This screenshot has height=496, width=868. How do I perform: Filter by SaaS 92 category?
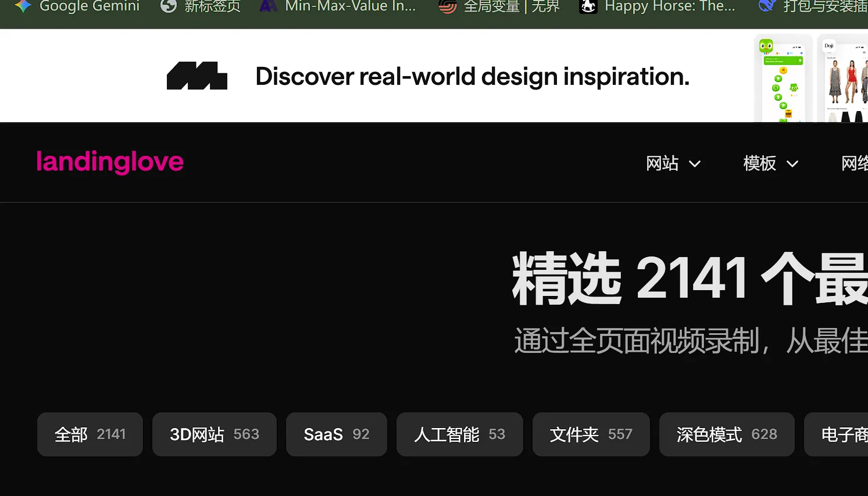click(x=337, y=434)
